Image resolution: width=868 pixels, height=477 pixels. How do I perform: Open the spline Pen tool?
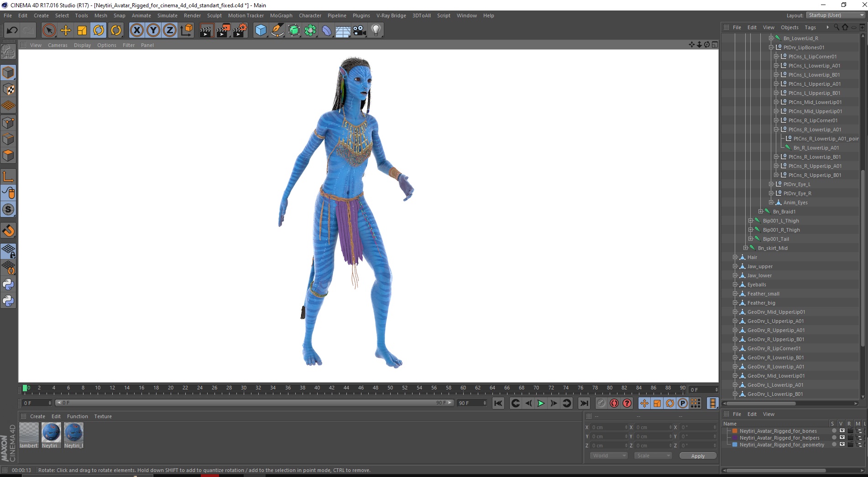277,31
